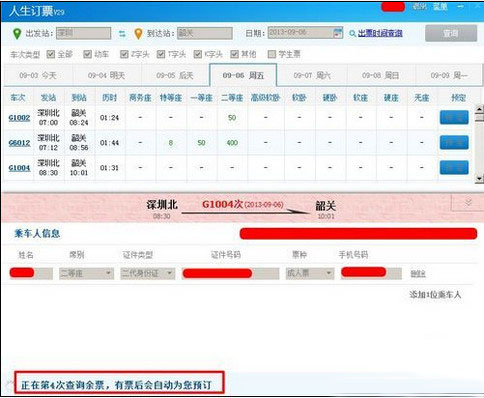
Task: Open the 席别 二等座 dropdown
Action: 86,273
